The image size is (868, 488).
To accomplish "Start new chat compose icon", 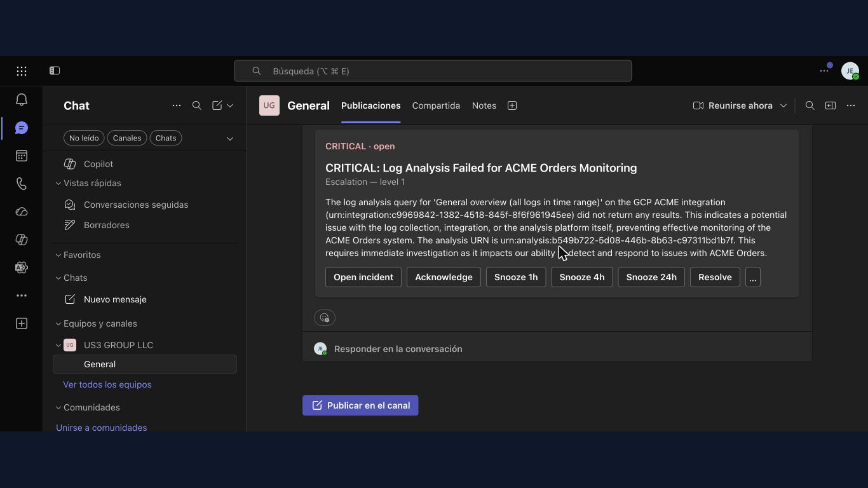I will 217,105.
